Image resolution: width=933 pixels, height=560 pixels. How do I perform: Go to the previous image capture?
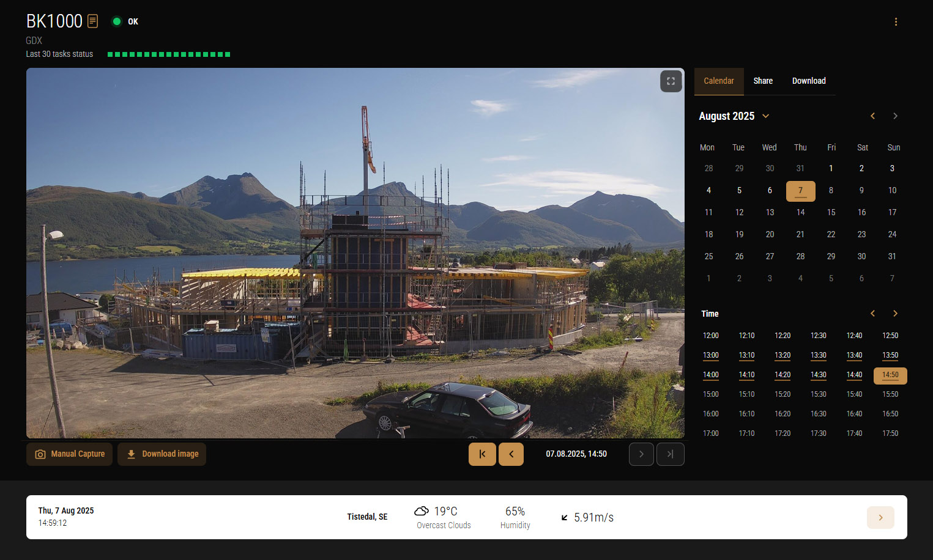511,454
